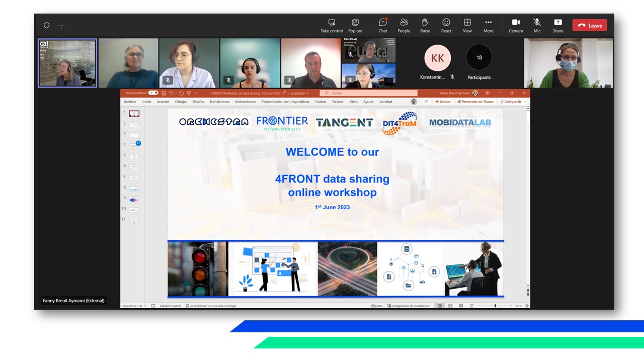This screenshot has width=644, height=362.
Task: Click Take control of presentation
Action: 332,25
